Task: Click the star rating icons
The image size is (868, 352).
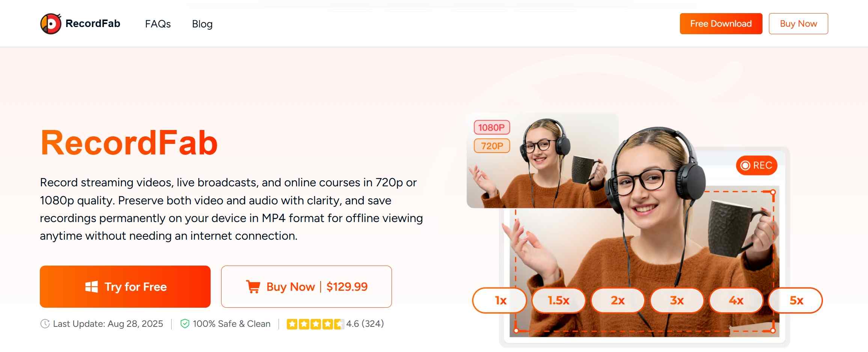Action: pos(315,324)
